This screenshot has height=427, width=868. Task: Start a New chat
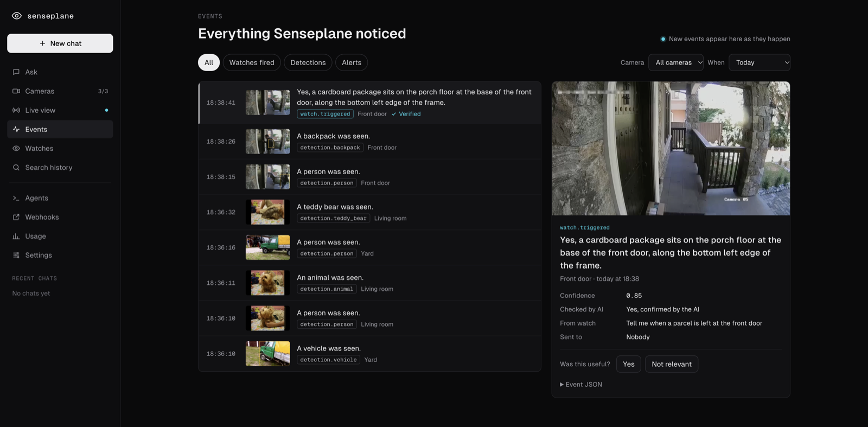[x=60, y=43]
